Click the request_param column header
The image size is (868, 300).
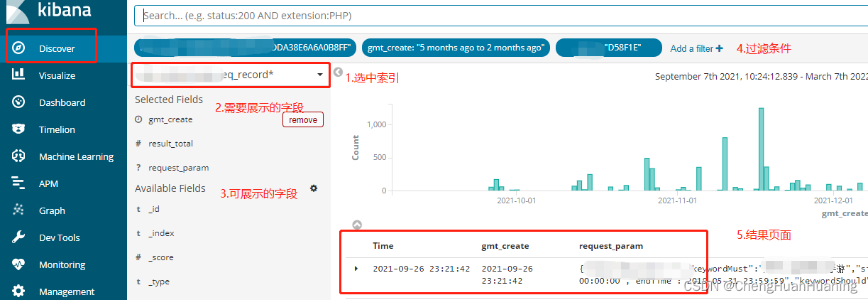(x=611, y=246)
